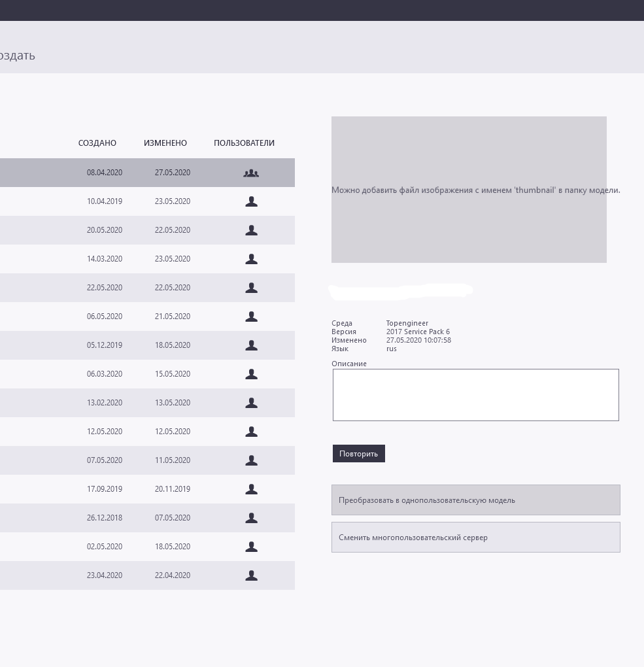Sort the list by the ИЗМЕНЕНО column header
644x667 pixels.
tap(165, 143)
